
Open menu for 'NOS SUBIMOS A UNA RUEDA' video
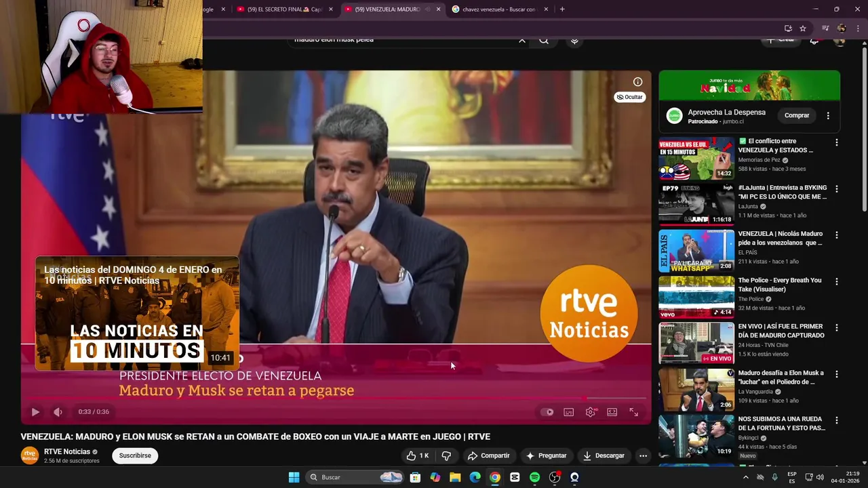point(836,420)
